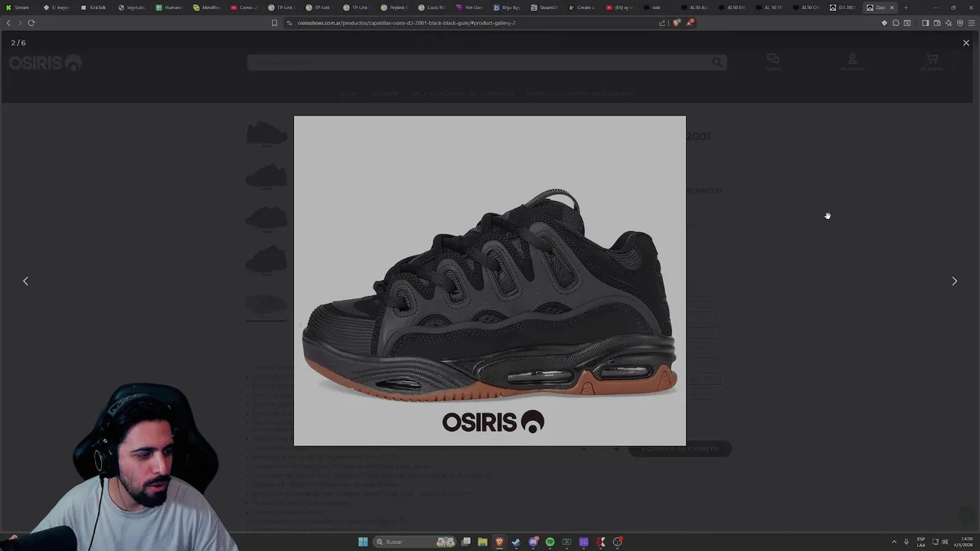Click the microphone icon in the system tray
This screenshot has width=980, height=551.
(x=906, y=542)
